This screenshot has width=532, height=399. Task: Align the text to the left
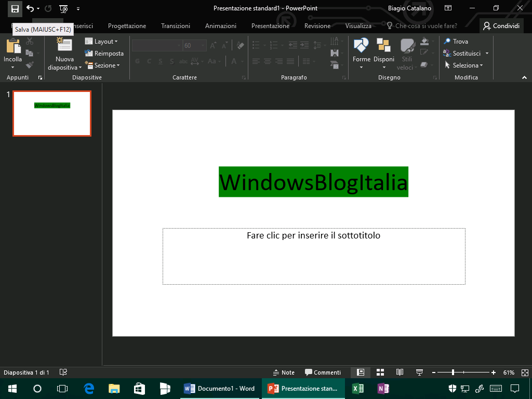coord(256,61)
